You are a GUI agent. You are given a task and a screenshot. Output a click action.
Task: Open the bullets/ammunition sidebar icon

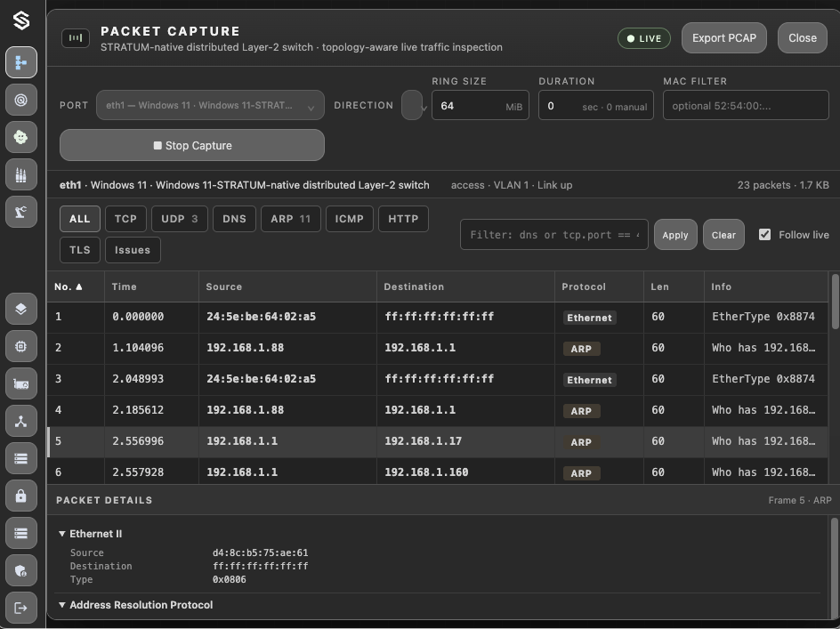21,174
